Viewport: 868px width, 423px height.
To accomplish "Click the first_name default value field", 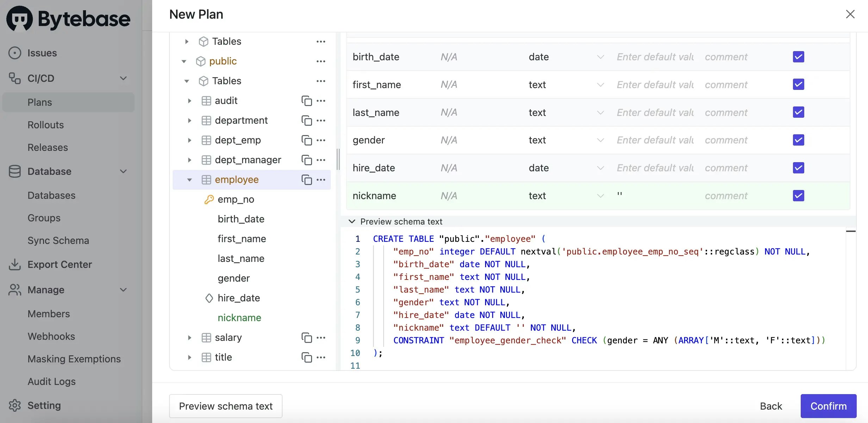I will point(655,85).
